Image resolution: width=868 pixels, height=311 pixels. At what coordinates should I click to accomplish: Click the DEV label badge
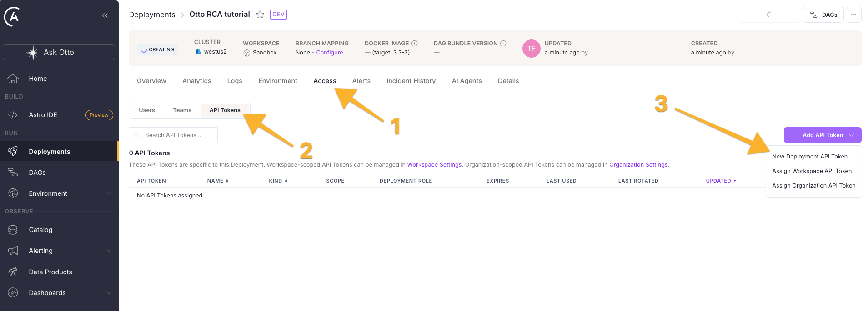tap(278, 15)
